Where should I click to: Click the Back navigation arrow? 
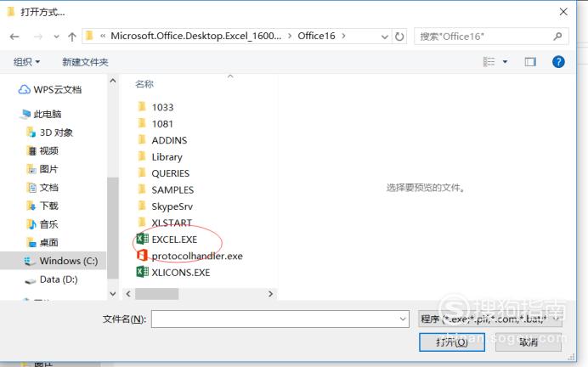pos(14,37)
